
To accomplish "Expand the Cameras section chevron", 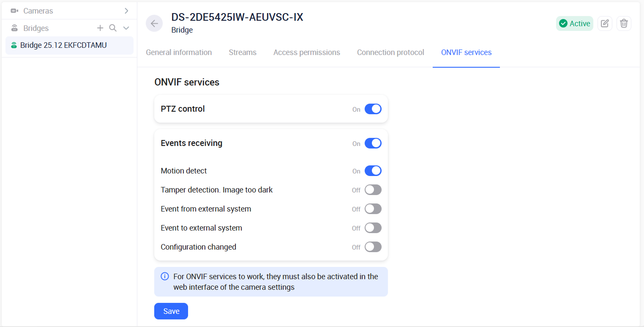I will pos(126,11).
